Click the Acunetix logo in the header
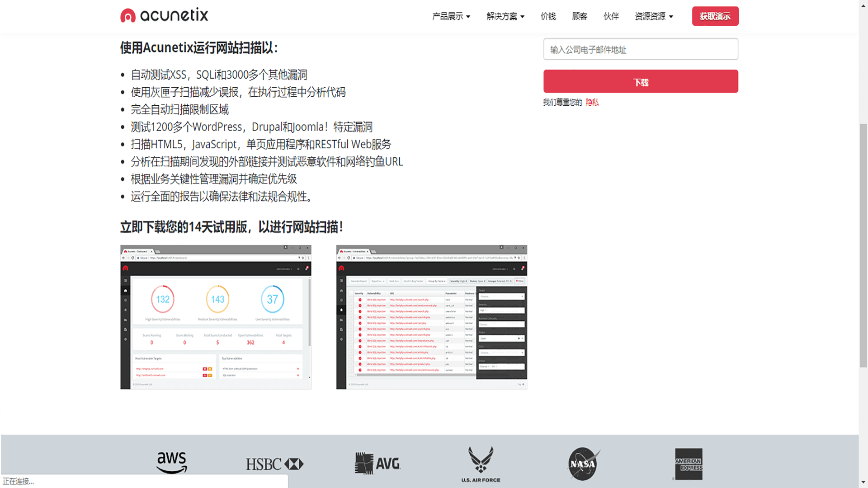This screenshot has width=868, height=488. click(x=164, y=15)
